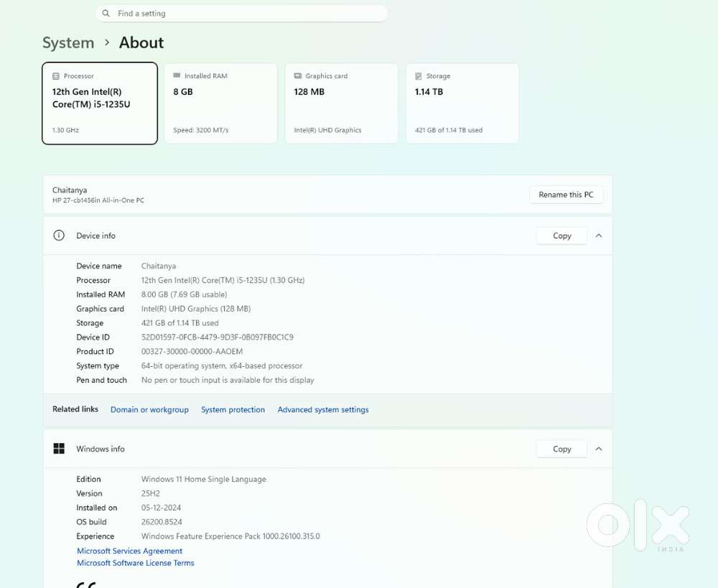
Task: Click the Installed RAM memory icon
Action: tap(177, 75)
